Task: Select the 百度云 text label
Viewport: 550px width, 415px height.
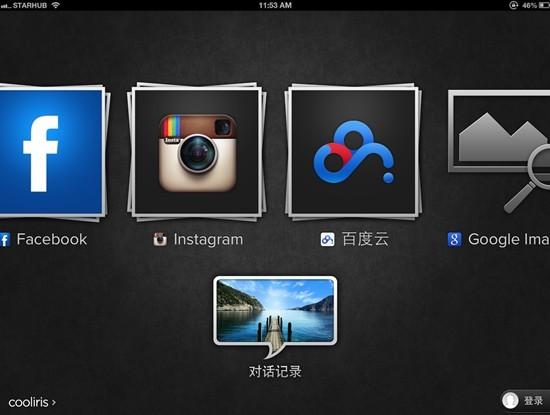Action: pos(365,239)
